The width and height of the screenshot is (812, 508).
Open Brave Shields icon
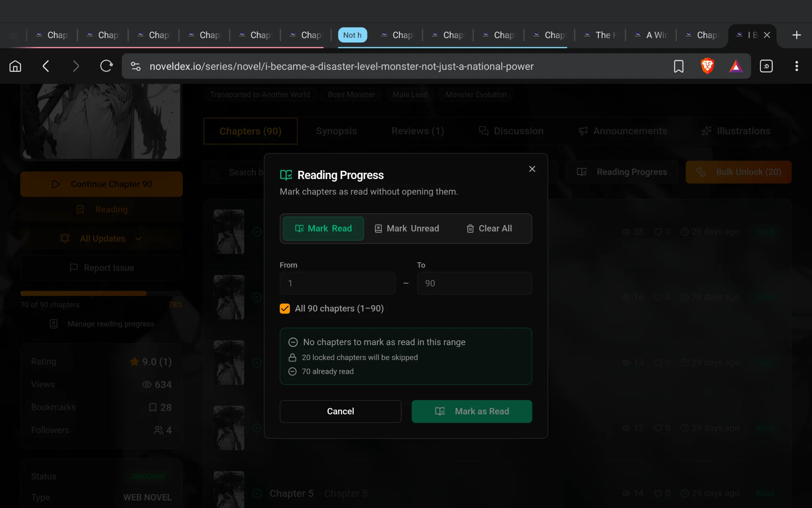[x=707, y=66]
